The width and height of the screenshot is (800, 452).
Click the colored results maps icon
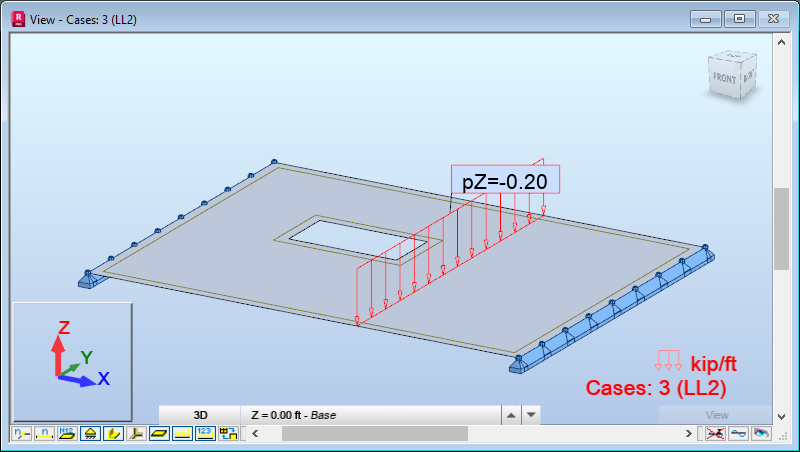click(x=761, y=434)
